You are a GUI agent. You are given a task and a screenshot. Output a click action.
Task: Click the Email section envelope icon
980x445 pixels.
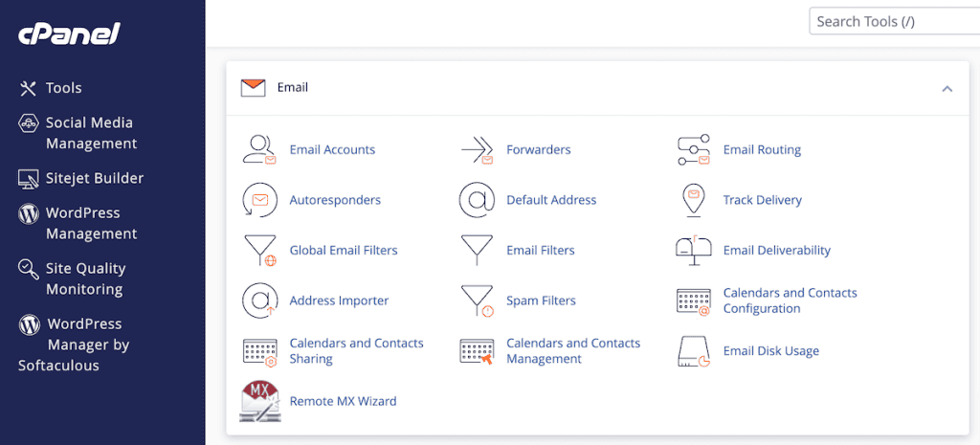tap(253, 88)
